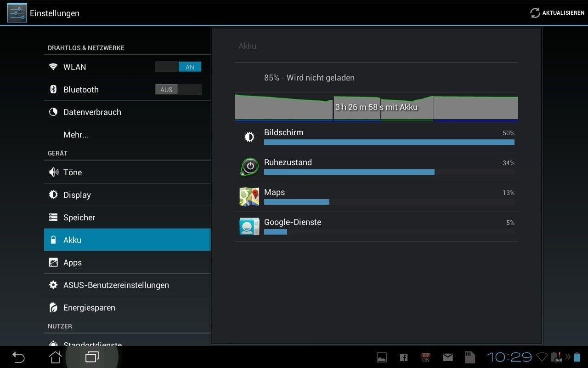Open Mehr... network options
Screen dimensions: 588x368
pyautogui.click(x=127, y=135)
